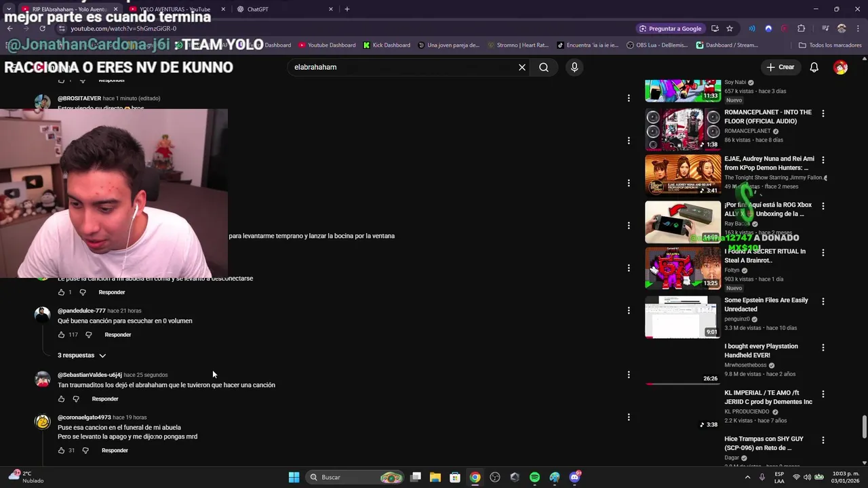Open a new browser tab
The image size is (868, 488).
(x=347, y=9)
